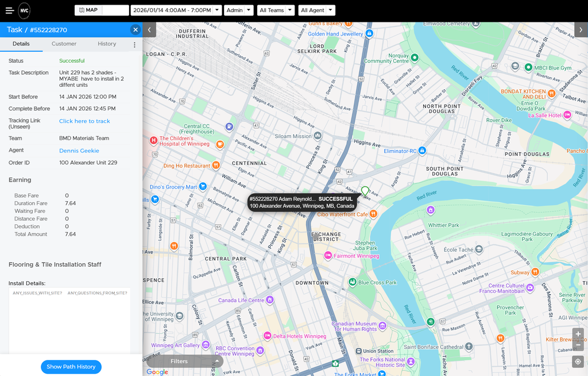Collapse the side panel with left arrow
Viewport: 588px width, 376px height.
coord(149,30)
